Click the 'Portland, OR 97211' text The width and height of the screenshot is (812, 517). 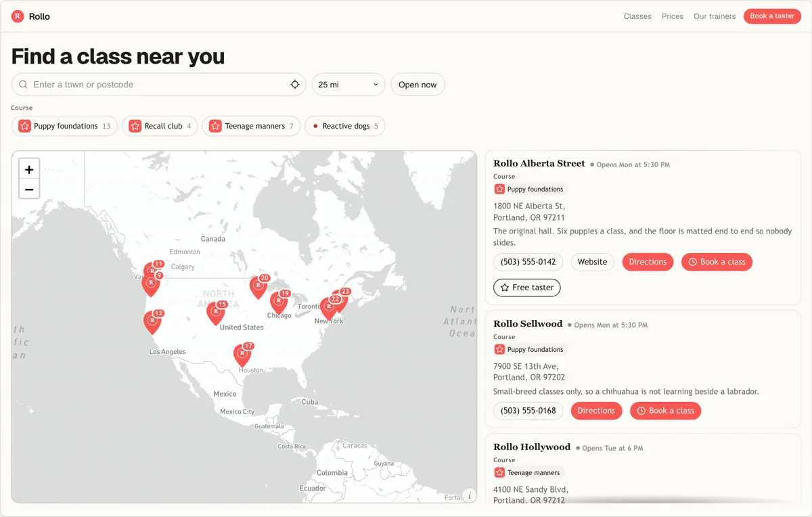coord(528,217)
